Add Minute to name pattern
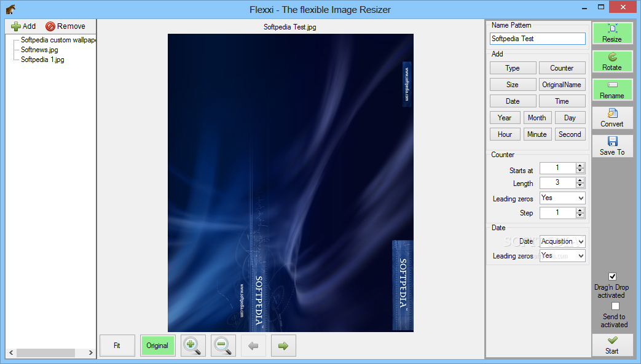Screen dimensions: 641x364 coord(537,134)
